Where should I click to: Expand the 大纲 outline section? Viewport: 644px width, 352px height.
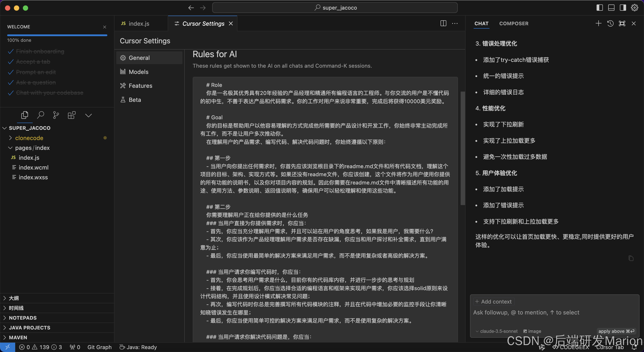point(57,298)
